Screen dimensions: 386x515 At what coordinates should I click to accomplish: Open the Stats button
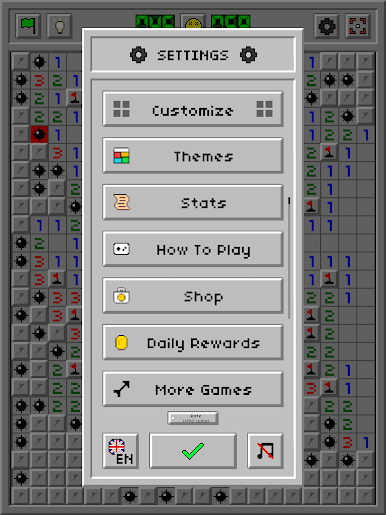pos(193,203)
